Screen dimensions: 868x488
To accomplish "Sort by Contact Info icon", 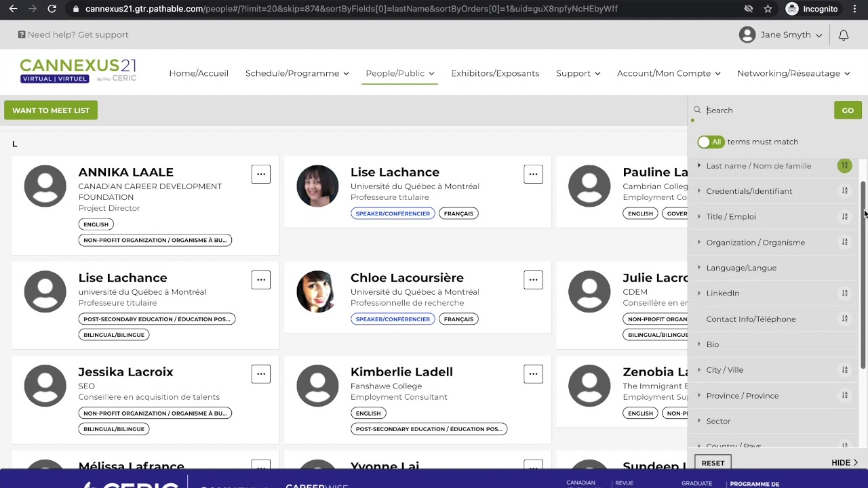I will pyautogui.click(x=844, y=319).
